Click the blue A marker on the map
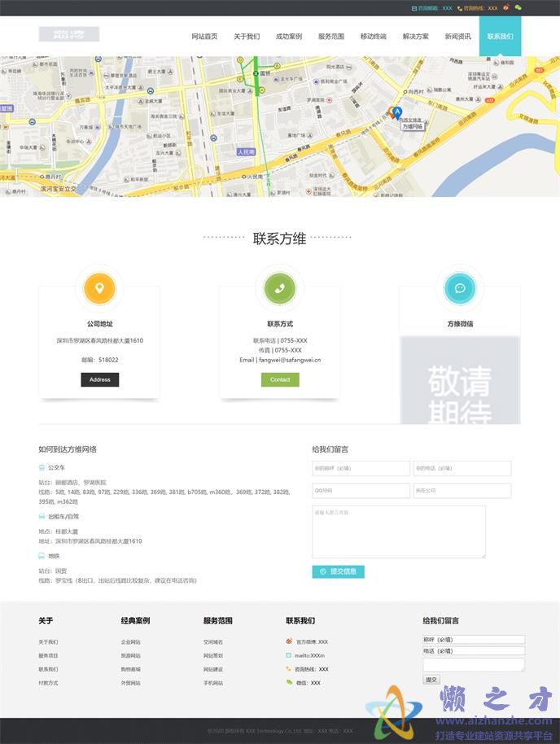Screen dimensions: 560x744 click(397, 112)
